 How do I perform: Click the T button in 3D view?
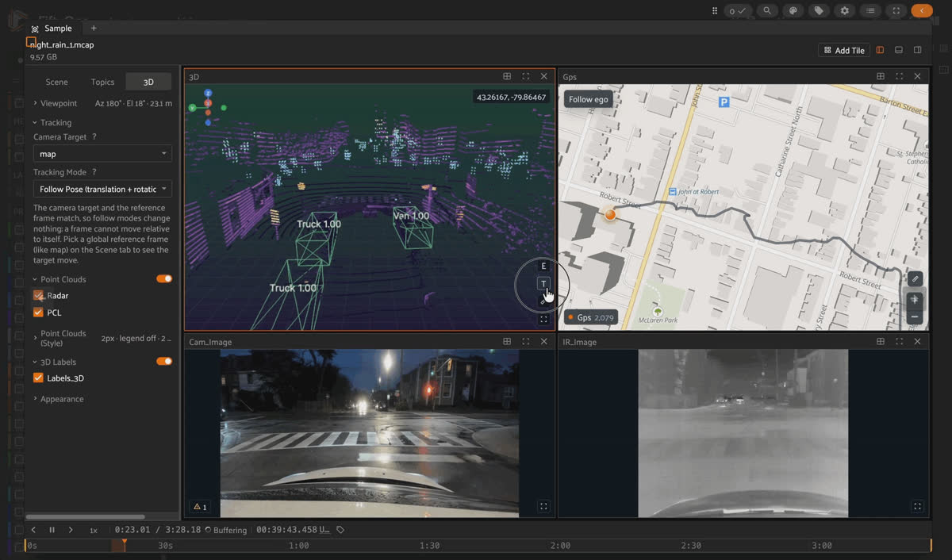pyautogui.click(x=543, y=283)
